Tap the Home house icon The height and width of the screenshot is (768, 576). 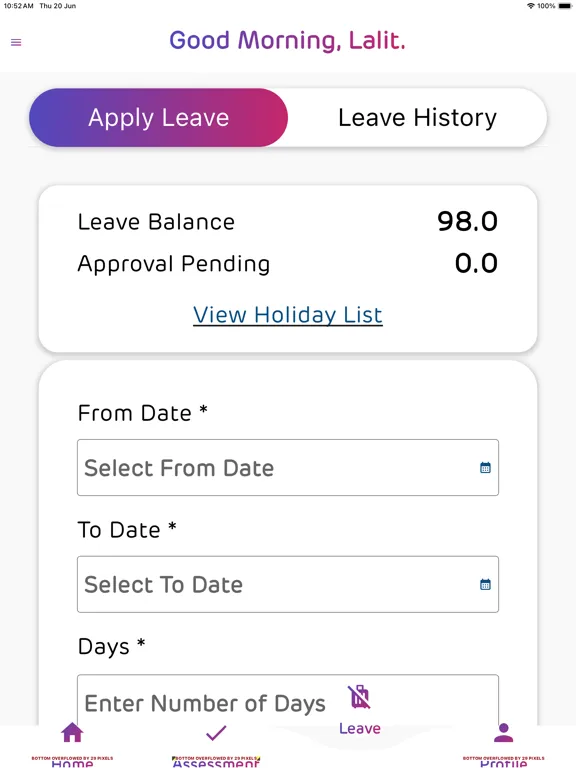(72, 732)
